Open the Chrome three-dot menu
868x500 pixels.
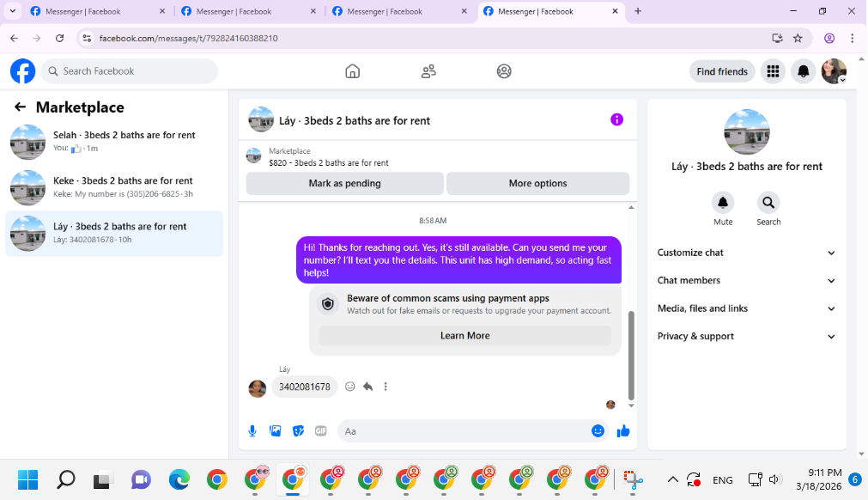(852, 38)
